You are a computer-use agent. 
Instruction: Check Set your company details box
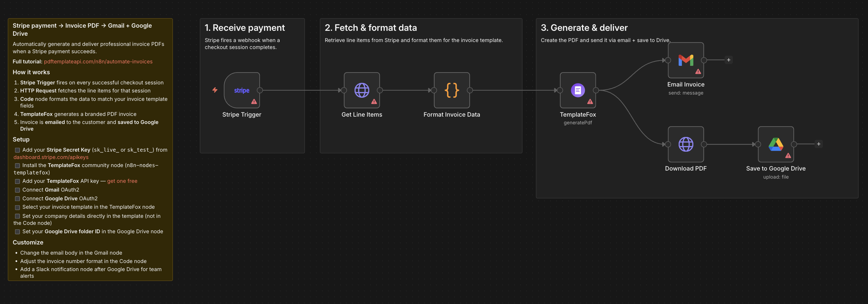click(x=17, y=216)
